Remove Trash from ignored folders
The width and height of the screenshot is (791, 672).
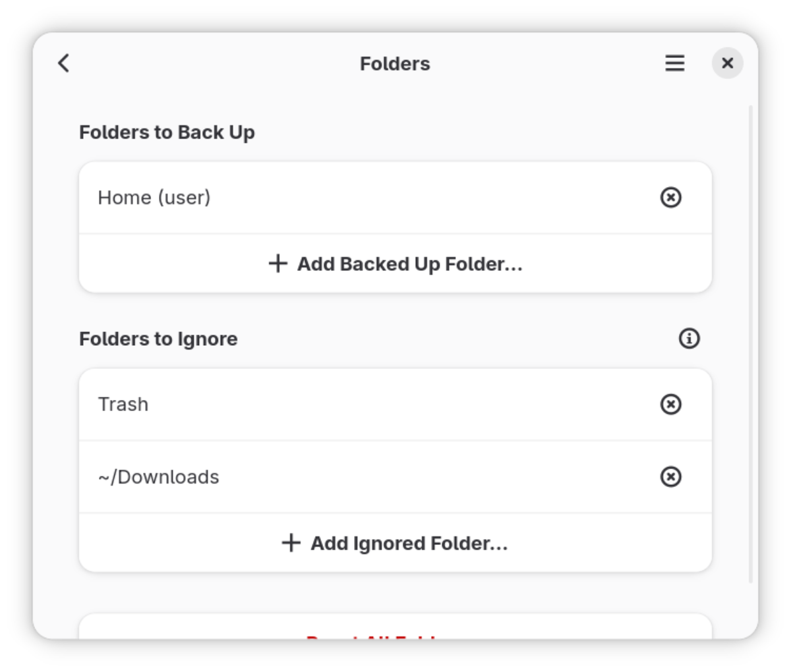[x=670, y=405]
